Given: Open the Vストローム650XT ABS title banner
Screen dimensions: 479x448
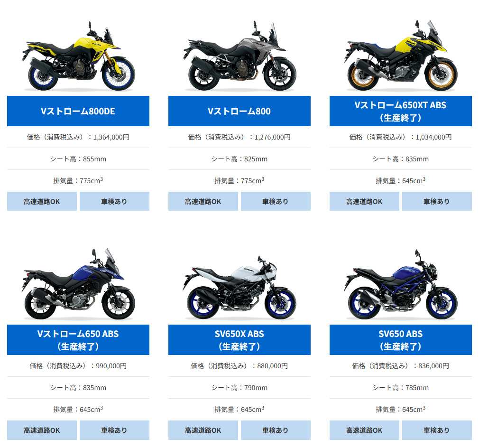Looking at the screenshot, I should [400, 111].
